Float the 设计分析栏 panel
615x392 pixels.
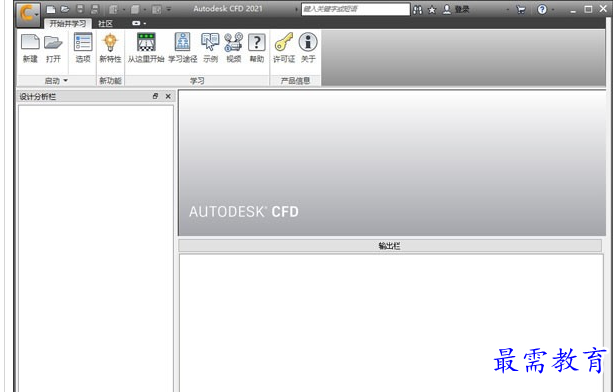point(155,96)
